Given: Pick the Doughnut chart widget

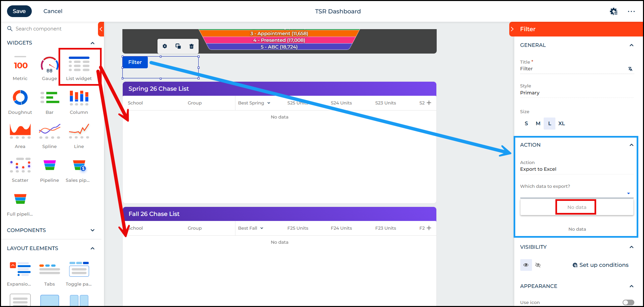Looking at the screenshot, I should [x=20, y=98].
